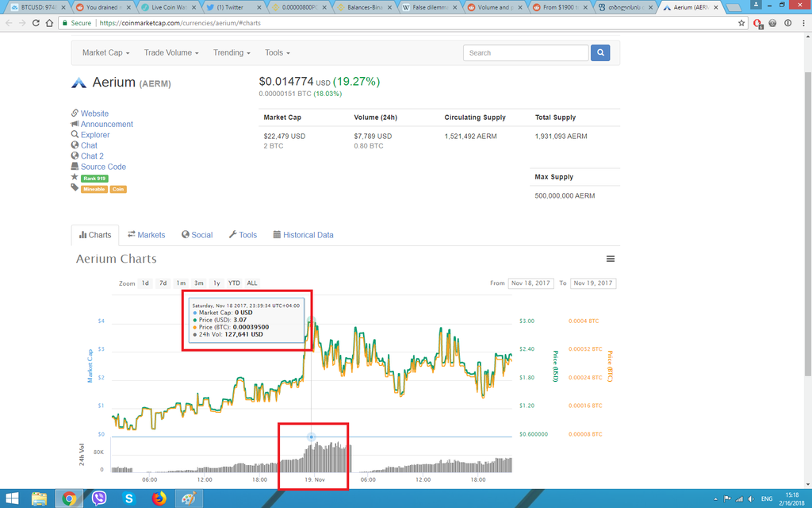The width and height of the screenshot is (812, 508).
Task: Open the Aerium Website link
Action: 94,114
